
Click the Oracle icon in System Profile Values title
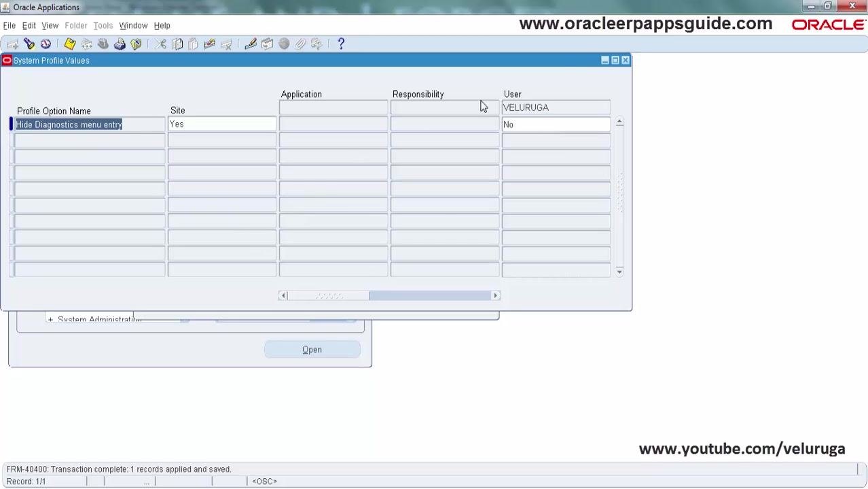pos(7,60)
